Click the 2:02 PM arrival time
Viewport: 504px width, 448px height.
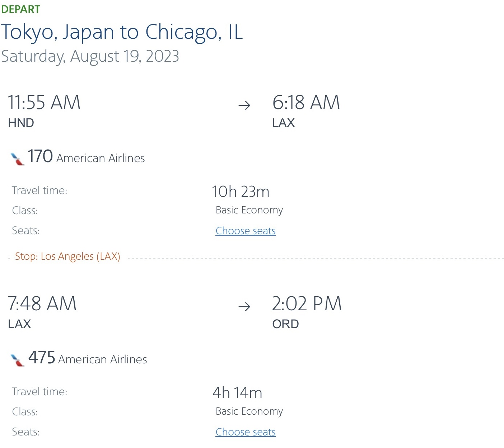[x=307, y=304]
